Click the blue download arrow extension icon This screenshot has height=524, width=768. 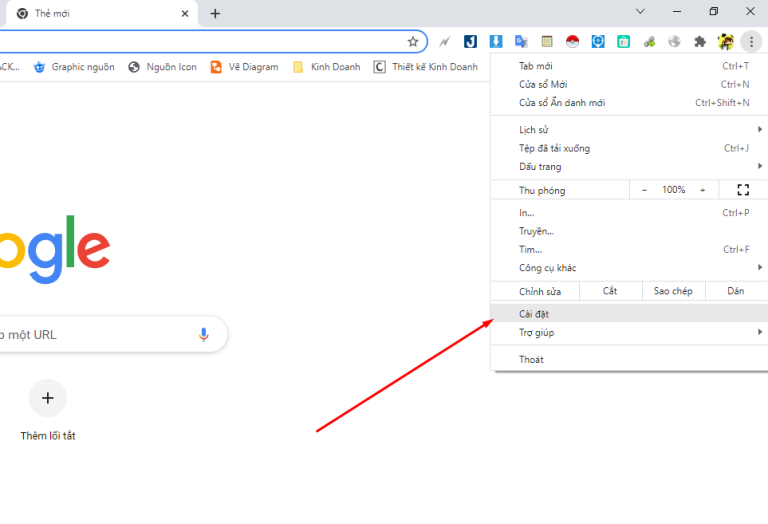(x=496, y=42)
